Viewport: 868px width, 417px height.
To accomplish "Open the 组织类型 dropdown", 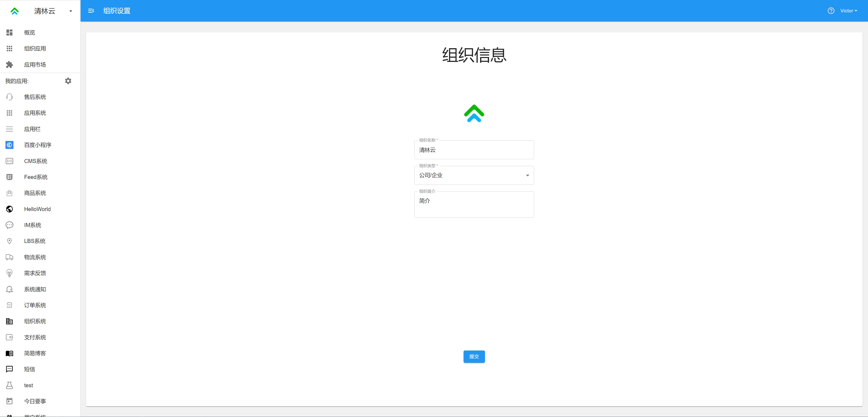I will tap(474, 175).
